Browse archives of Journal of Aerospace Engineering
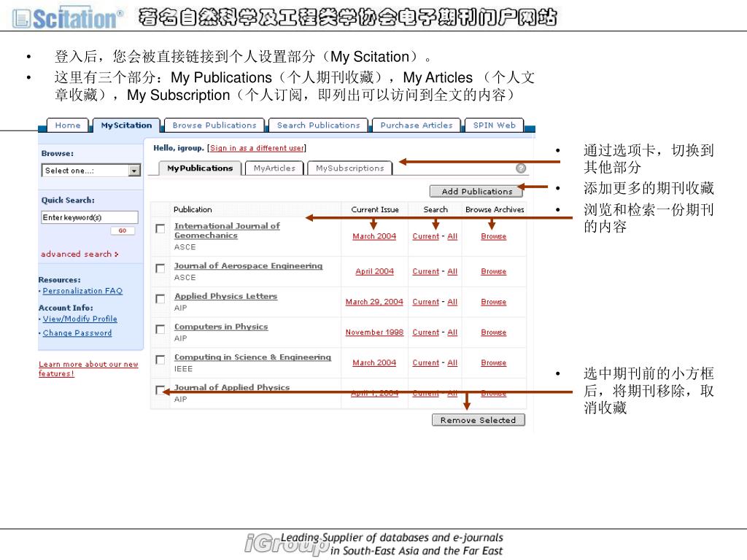747x560 pixels. click(x=494, y=271)
